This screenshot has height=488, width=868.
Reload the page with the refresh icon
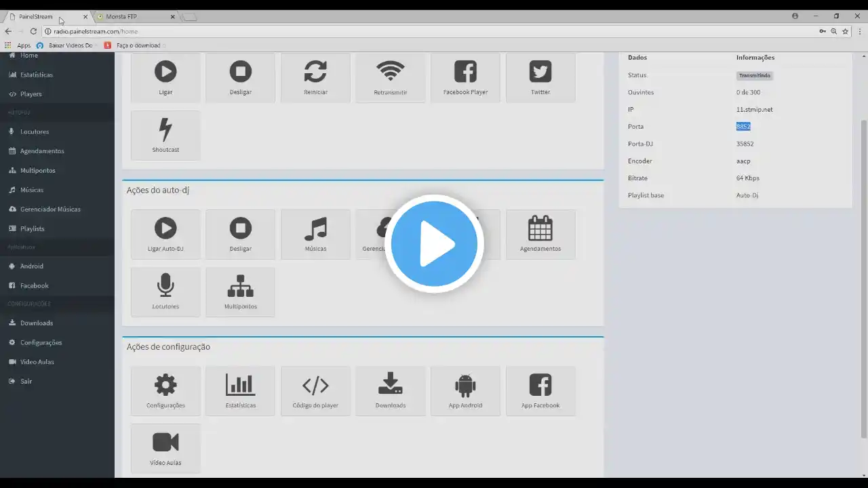point(33,31)
